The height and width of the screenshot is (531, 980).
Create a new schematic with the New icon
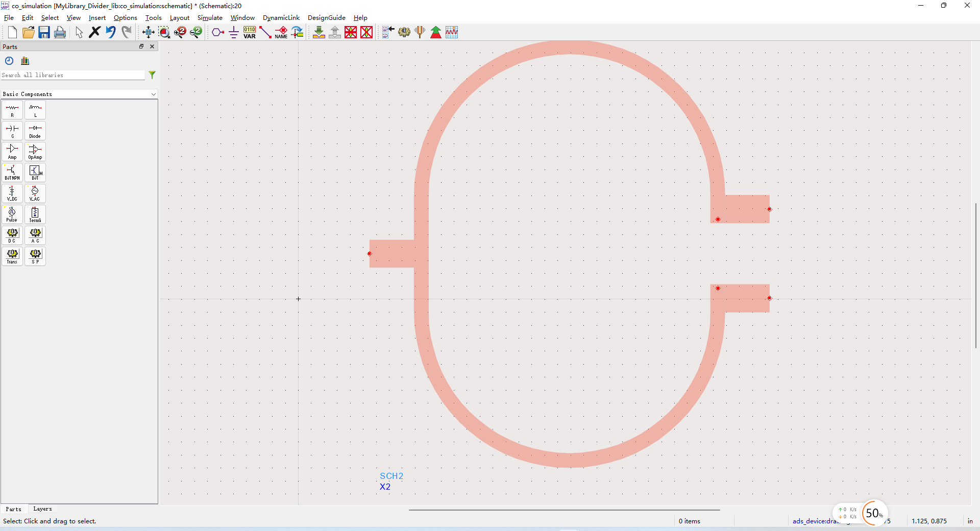[x=12, y=32]
